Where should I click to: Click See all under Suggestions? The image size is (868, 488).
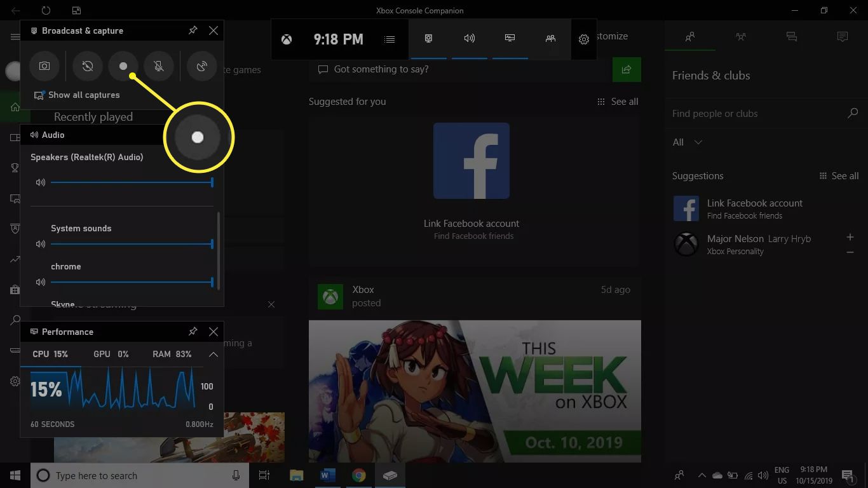(x=839, y=176)
